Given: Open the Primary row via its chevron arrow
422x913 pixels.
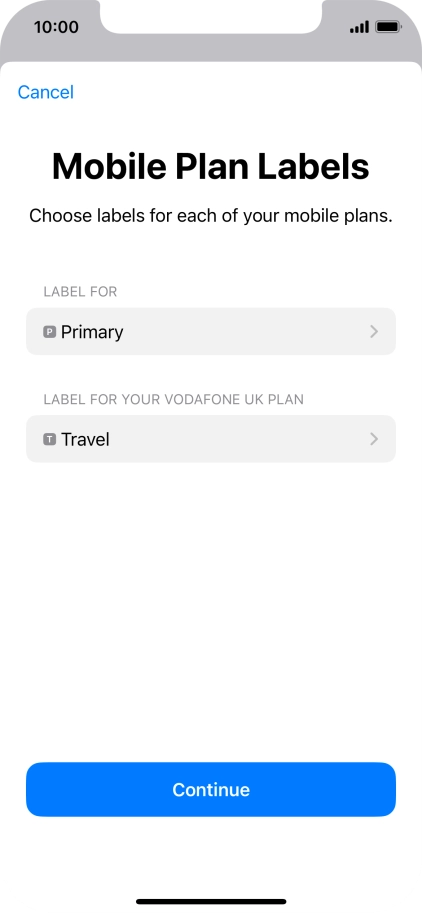Looking at the screenshot, I should point(374,331).
